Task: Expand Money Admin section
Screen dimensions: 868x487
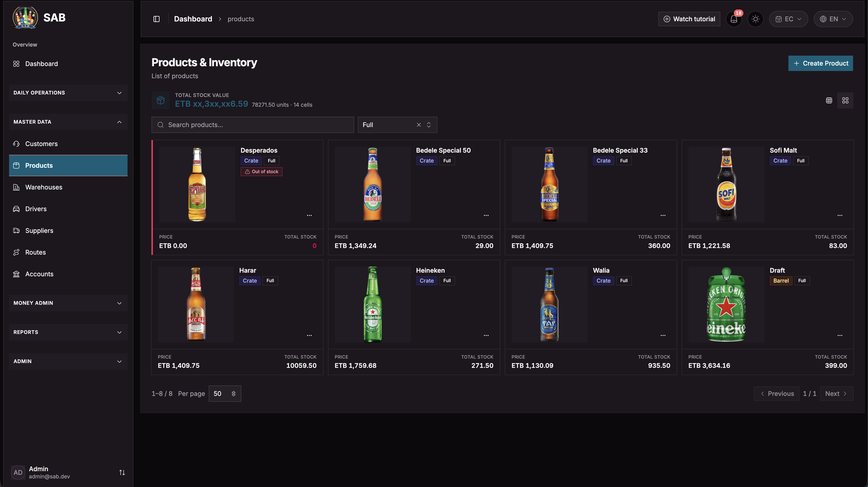Action: tap(68, 303)
